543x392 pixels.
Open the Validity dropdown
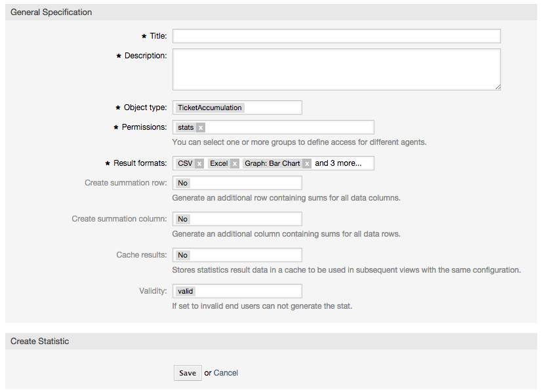(237, 291)
